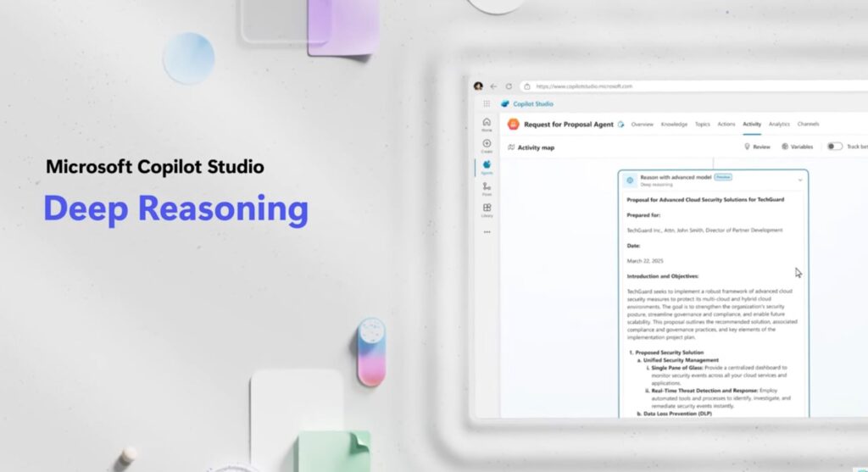This screenshot has height=472, width=868.
Task: Click the Variables icon
Action: click(784, 147)
